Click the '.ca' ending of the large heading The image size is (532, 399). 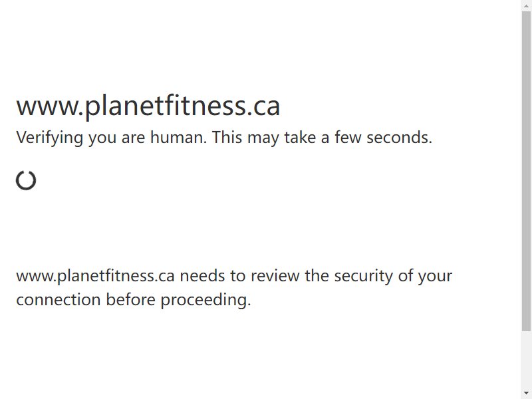[x=264, y=106]
